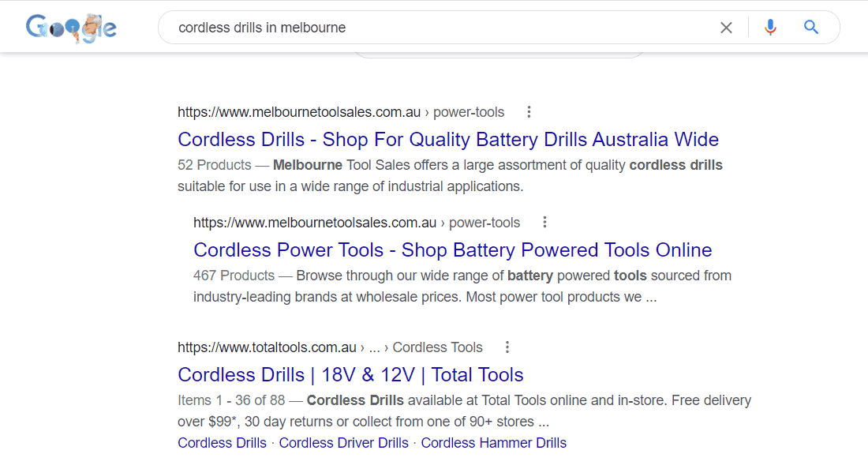This screenshot has width=868, height=469.
Task: Clear the search query with the X icon
Action: pos(726,28)
